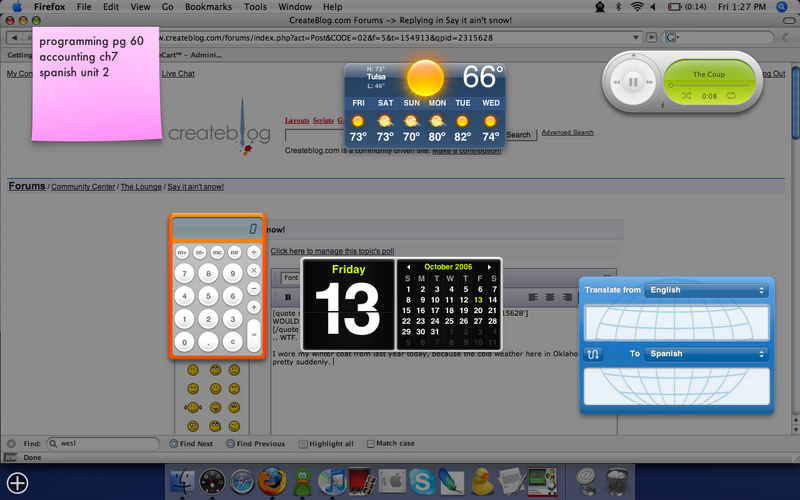Open the Dashboard widget bar plus button
The image size is (800, 500).
coord(17,483)
